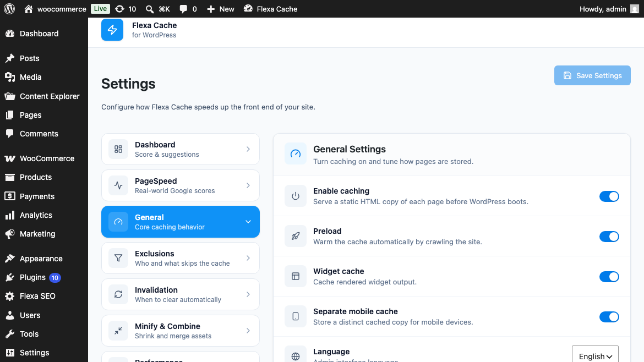Image resolution: width=644 pixels, height=362 pixels.
Task: Open the Plugins menu item
Action: point(44,277)
